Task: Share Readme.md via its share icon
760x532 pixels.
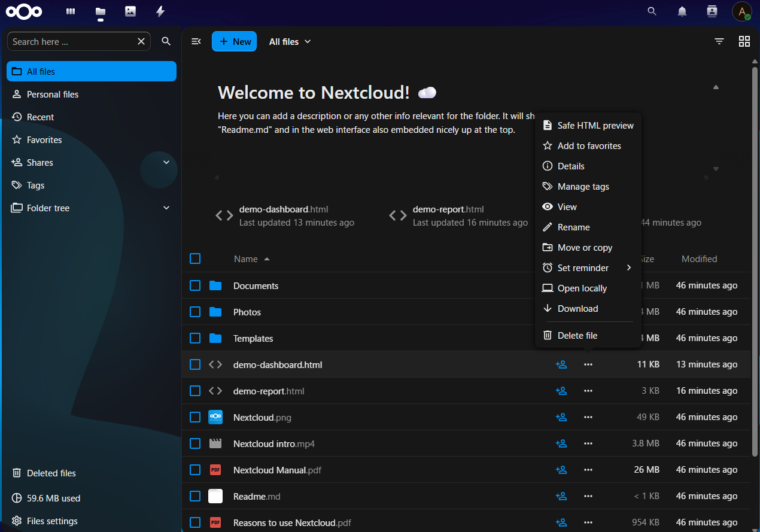Action: (x=561, y=496)
